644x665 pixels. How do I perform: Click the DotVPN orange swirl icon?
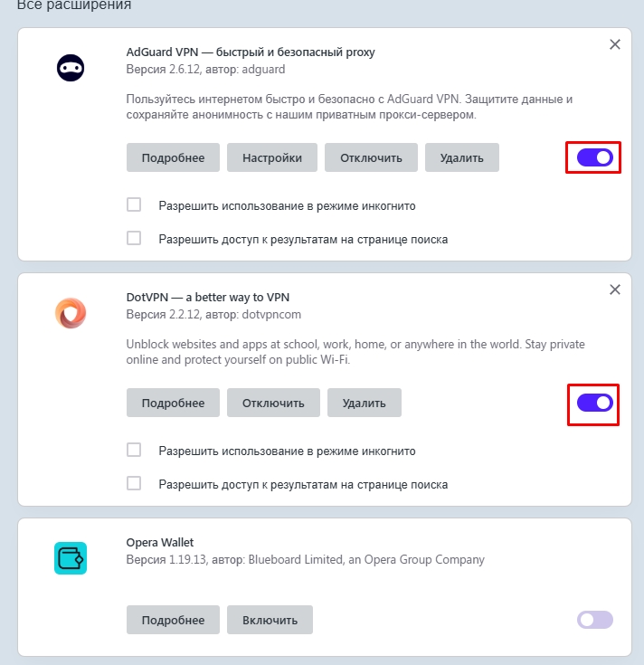point(71,313)
